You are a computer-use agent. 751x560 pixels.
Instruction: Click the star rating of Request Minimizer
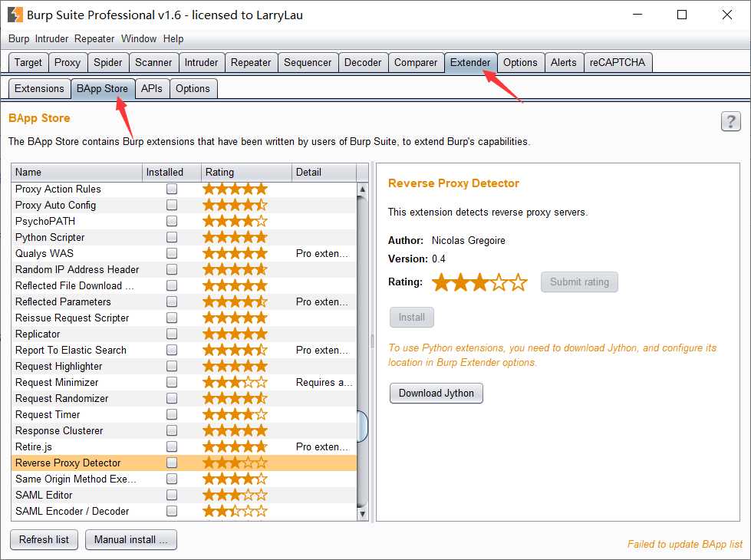235,382
